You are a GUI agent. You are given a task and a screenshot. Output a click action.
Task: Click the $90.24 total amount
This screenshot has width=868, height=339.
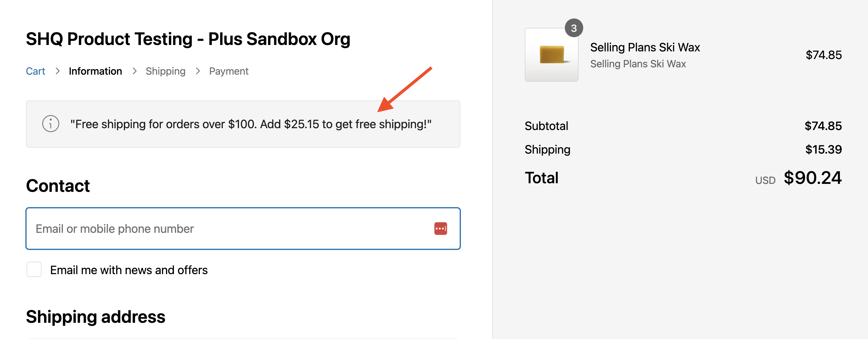click(x=812, y=178)
